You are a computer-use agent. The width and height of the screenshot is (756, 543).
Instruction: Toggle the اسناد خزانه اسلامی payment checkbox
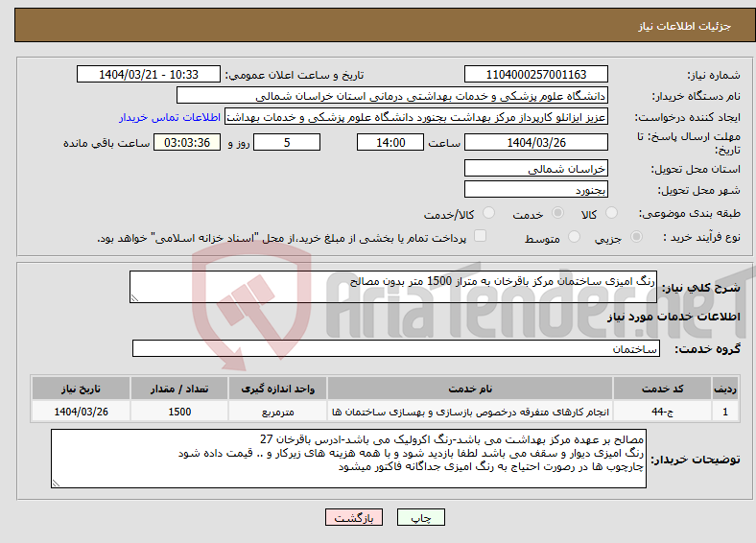click(481, 236)
